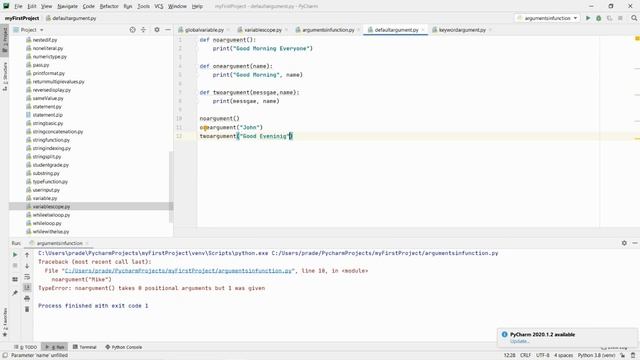Screen dimensions: 640x360
Task: Click the print icon in Run panel
Action: 27,298
